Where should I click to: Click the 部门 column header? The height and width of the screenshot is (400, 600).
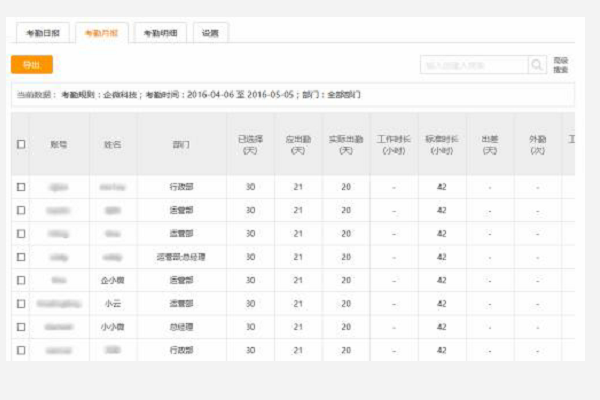click(181, 144)
